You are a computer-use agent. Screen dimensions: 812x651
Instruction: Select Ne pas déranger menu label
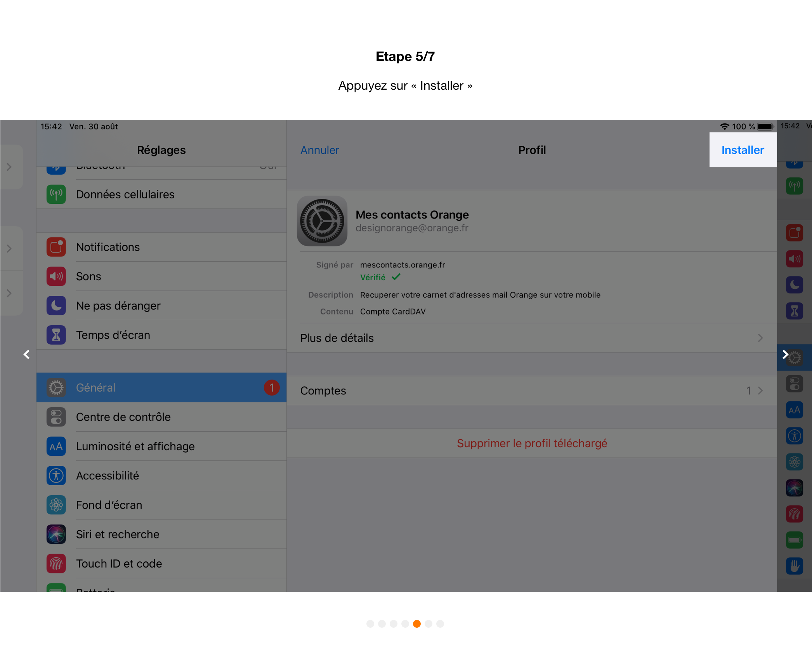coord(118,306)
